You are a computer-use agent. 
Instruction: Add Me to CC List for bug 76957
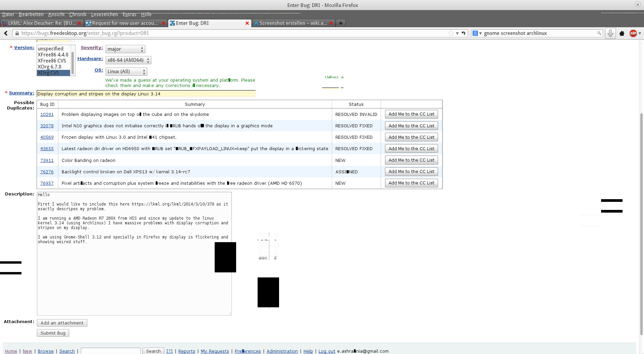pyautogui.click(x=411, y=183)
